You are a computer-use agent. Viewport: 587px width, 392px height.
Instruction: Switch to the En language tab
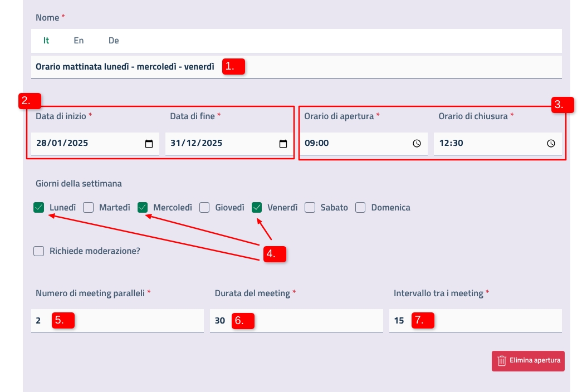click(x=79, y=41)
